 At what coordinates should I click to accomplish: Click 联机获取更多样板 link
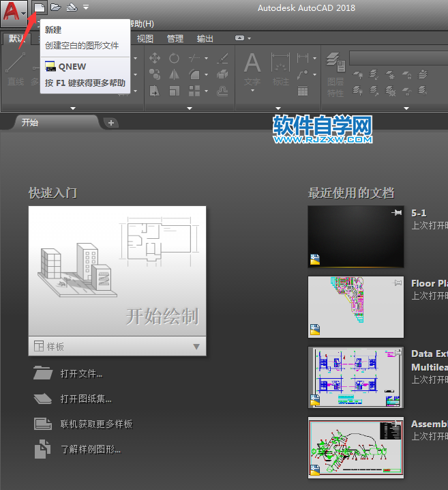[x=96, y=424]
